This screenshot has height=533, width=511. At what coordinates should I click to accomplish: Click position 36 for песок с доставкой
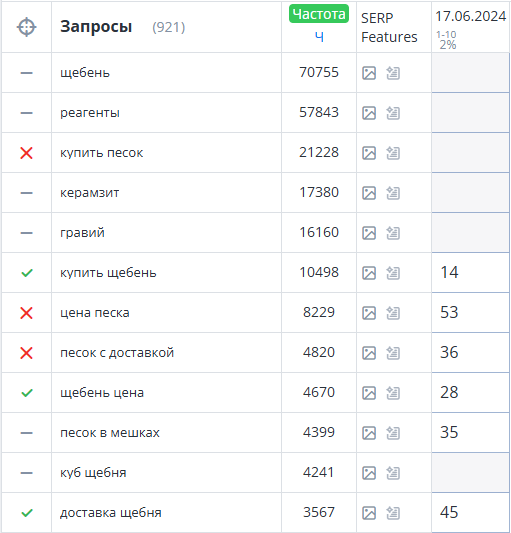(x=449, y=352)
